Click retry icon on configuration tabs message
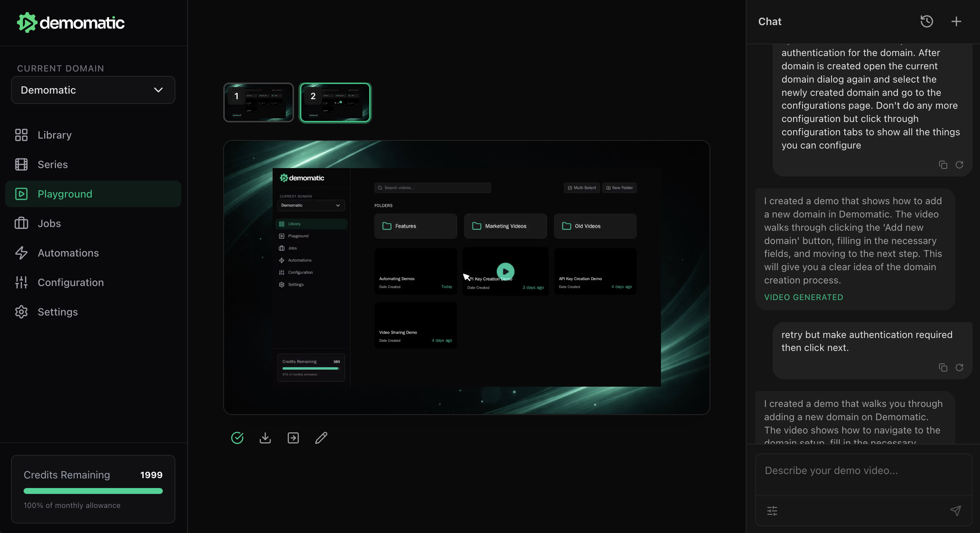 click(959, 164)
